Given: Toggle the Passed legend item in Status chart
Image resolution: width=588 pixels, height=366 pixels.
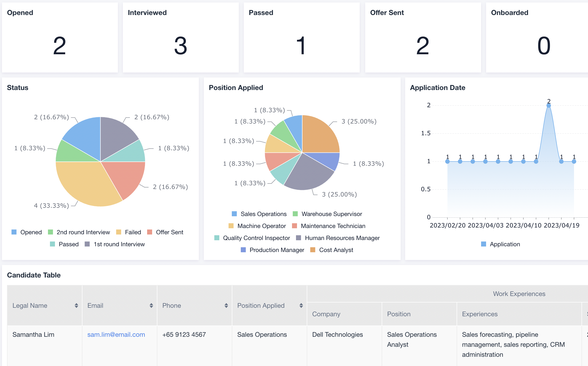Looking at the screenshot, I should pos(64,244).
